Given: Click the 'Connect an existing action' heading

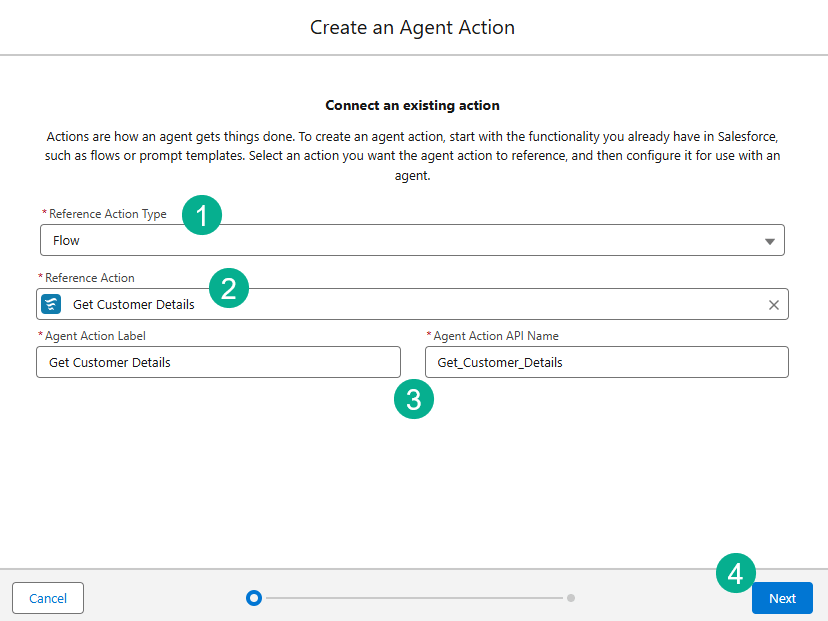Looking at the screenshot, I should 412,105.
